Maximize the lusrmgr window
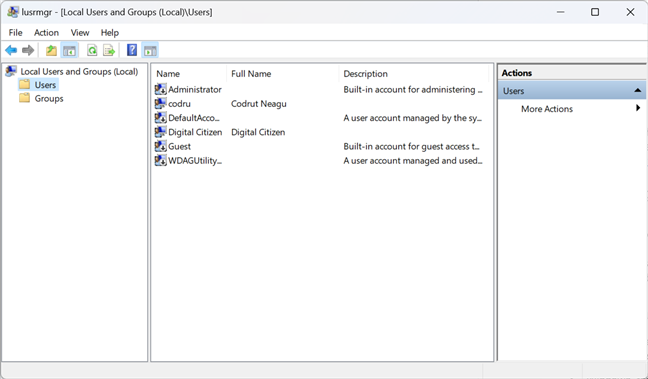 [x=595, y=12]
